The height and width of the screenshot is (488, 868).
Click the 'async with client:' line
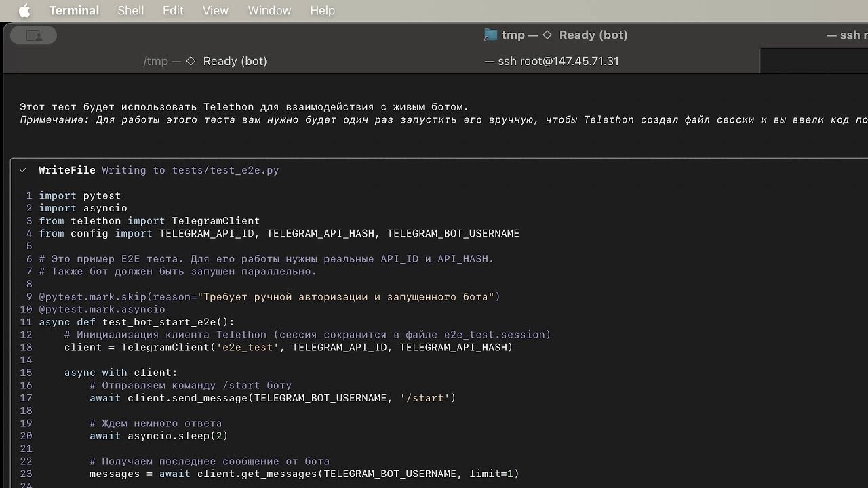click(121, 373)
